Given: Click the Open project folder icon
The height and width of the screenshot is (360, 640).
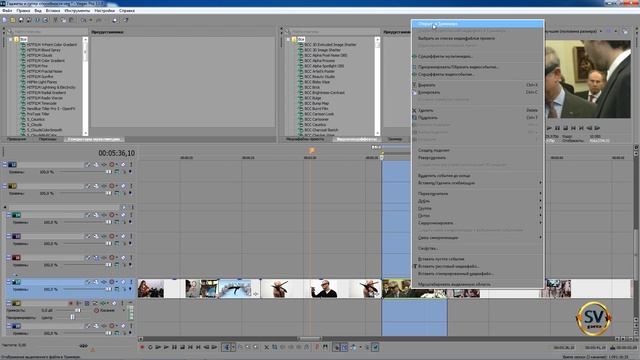Looking at the screenshot, I should tap(13, 20).
